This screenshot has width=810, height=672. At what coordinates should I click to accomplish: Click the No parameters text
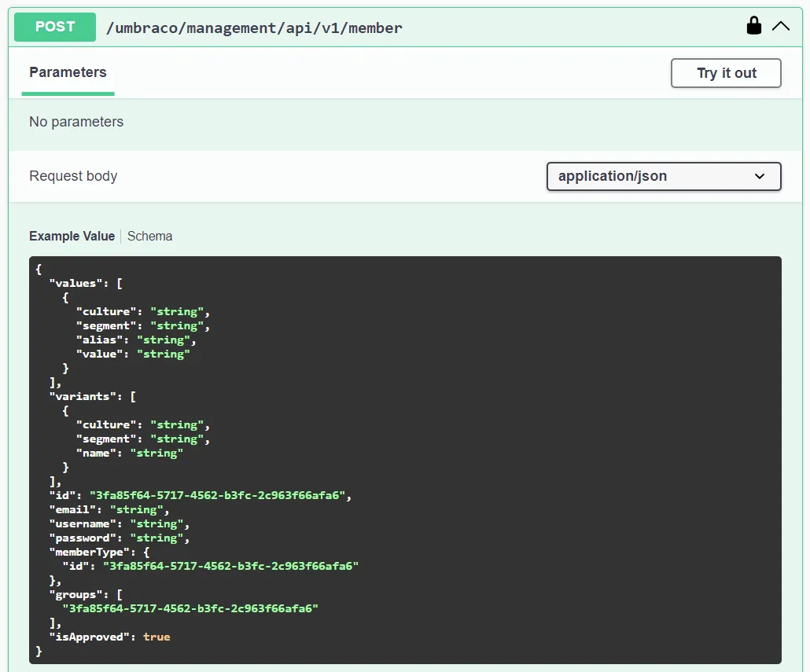click(76, 122)
